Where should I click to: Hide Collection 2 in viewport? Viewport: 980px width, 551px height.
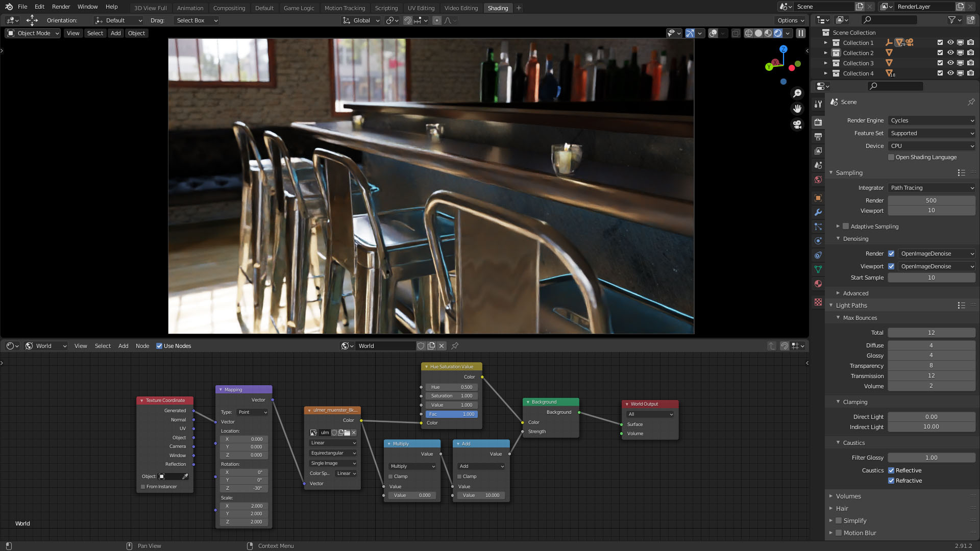click(950, 53)
